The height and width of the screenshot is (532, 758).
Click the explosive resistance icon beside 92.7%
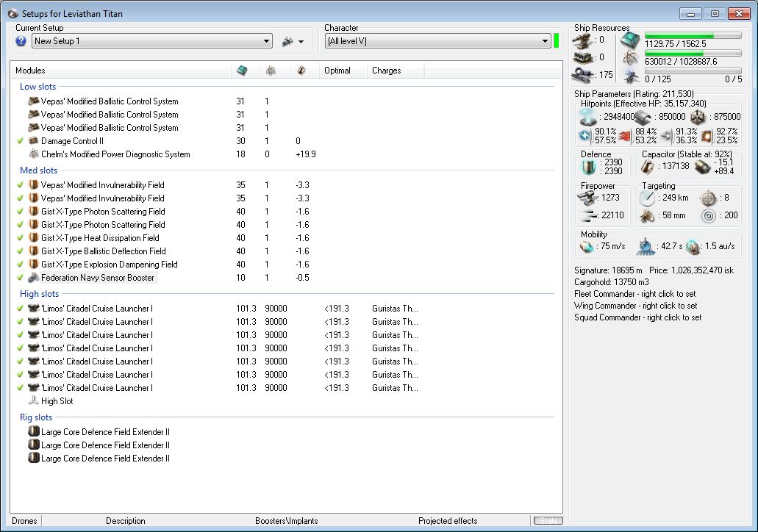tap(707, 136)
